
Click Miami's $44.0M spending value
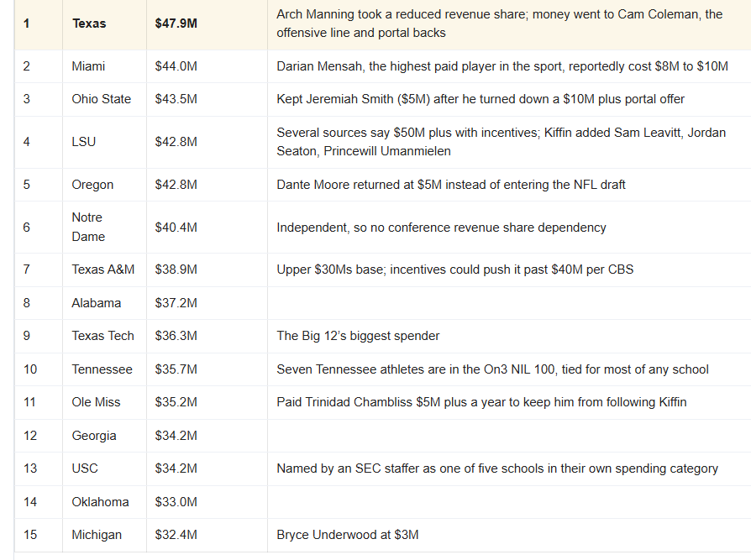click(176, 66)
